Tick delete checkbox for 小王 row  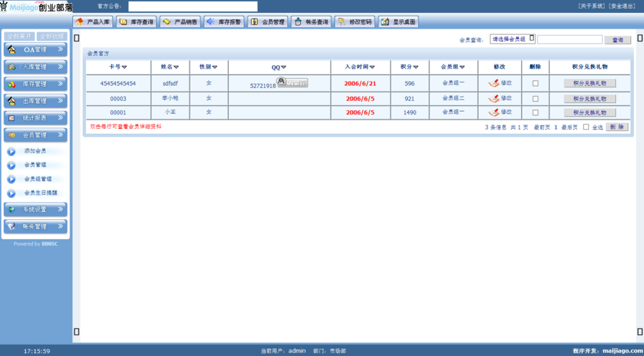(x=535, y=112)
